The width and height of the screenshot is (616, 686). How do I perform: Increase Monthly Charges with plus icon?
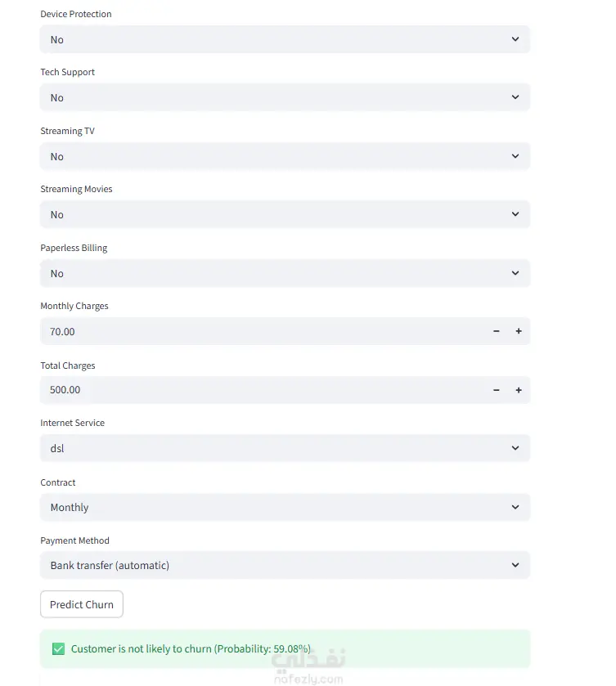coord(519,331)
